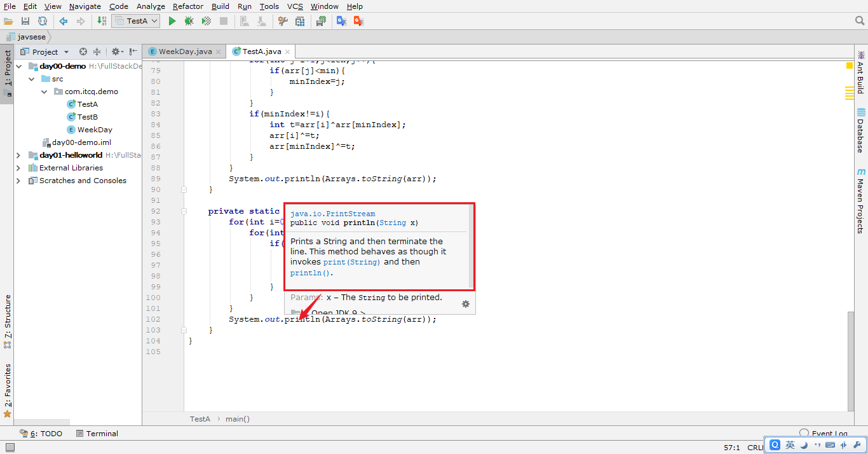Click the main() breadcrumb
868x454 pixels.
click(x=238, y=419)
